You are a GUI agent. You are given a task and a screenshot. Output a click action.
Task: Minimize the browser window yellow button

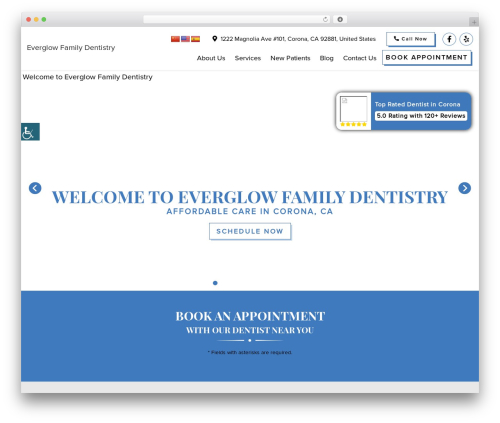click(36, 19)
